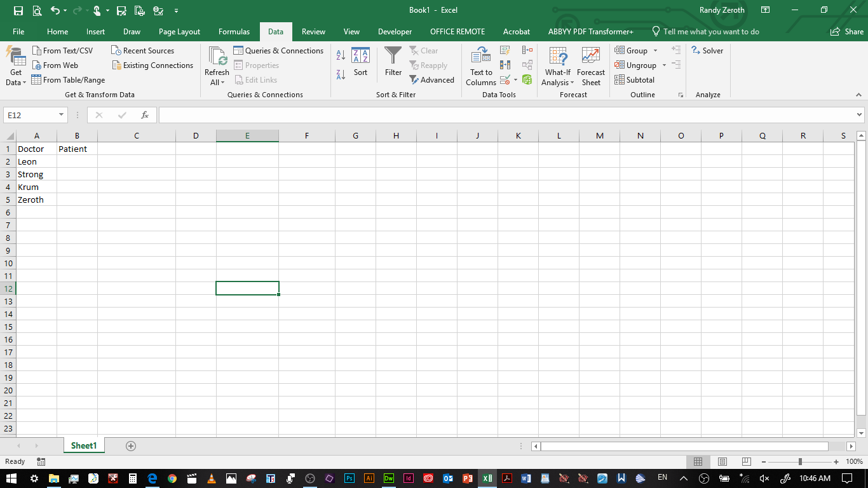Image resolution: width=868 pixels, height=488 pixels.
Task: Select cell A3 containing Strong
Action: click(x=37, y=174)
